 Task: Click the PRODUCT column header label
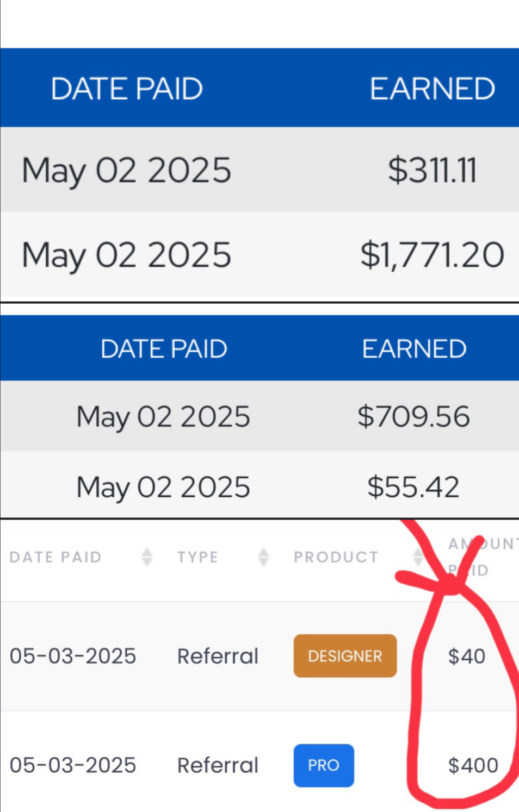(336, 557)
